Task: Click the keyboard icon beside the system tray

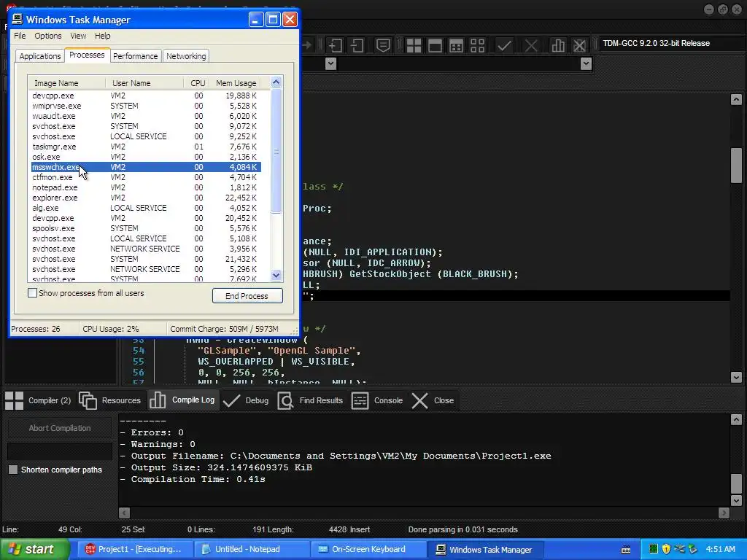Action: pos(626,550)
